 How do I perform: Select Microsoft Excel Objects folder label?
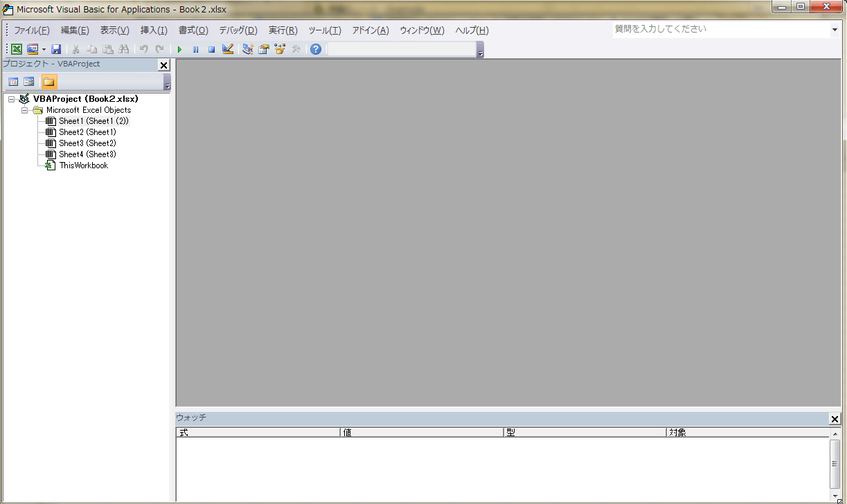pos(89,110)
